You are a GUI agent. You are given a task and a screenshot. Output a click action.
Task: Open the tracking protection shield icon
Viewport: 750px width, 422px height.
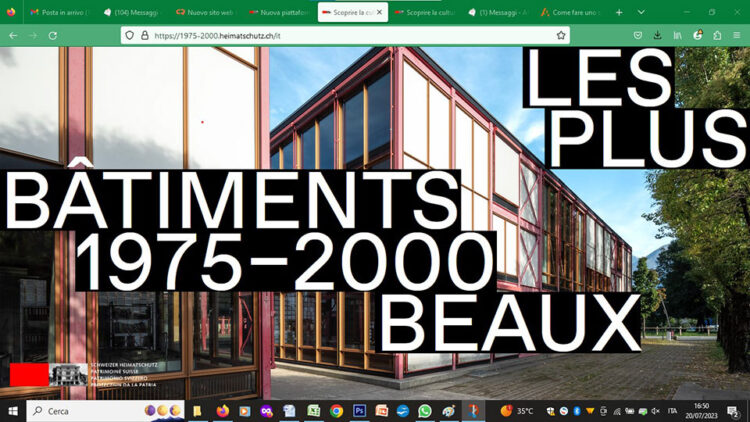pos(130,35)
